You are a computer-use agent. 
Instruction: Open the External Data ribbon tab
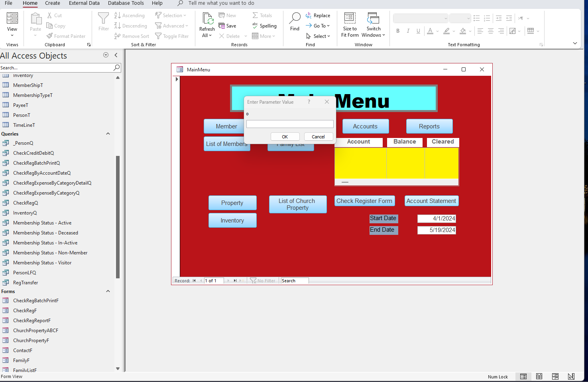tap(84, 3)
